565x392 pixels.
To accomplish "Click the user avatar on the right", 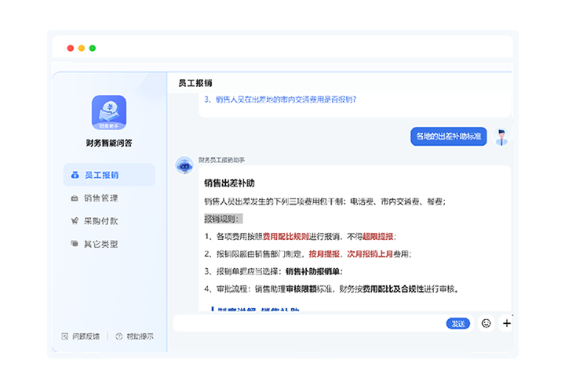I will click(x=501, y=137).
